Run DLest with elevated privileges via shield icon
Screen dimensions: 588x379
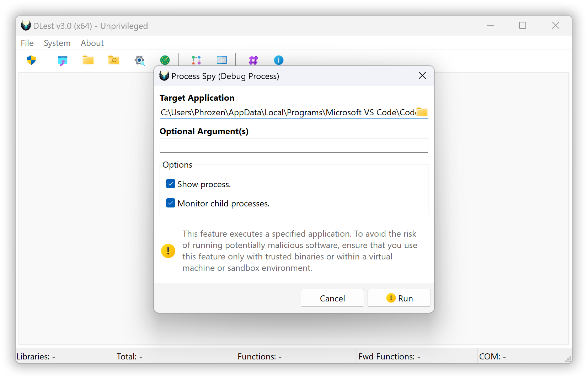pos(31,60)
